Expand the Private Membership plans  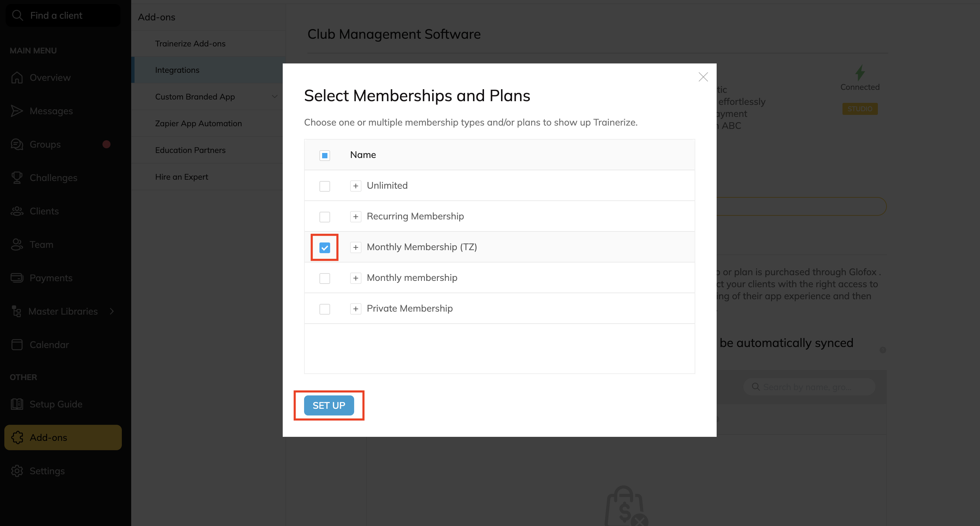[x=356, y=309]
